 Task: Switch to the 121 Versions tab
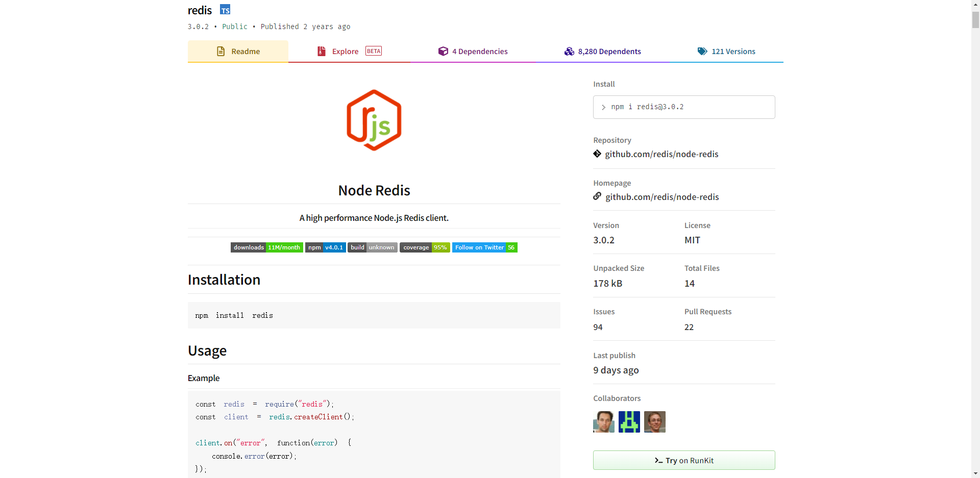tap(726, 52)
